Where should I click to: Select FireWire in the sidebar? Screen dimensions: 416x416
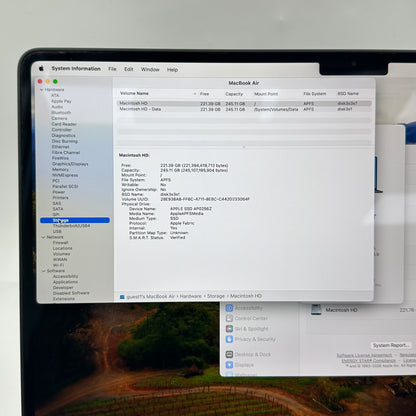[60, 158]
